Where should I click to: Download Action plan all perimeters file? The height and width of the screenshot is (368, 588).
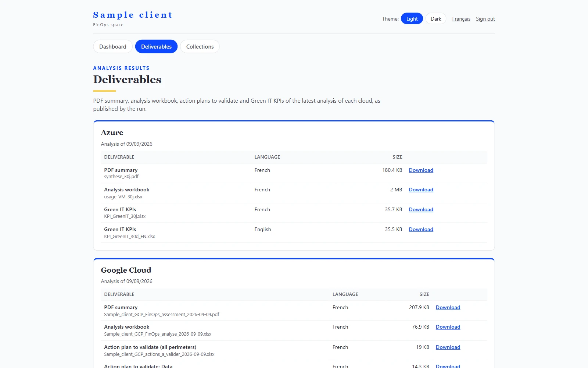tap(448, 347)
